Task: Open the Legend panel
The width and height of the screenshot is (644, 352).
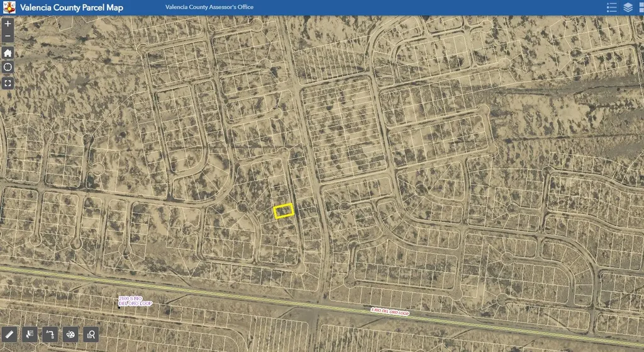Action: pyautogui.click(x=611, y=8)
